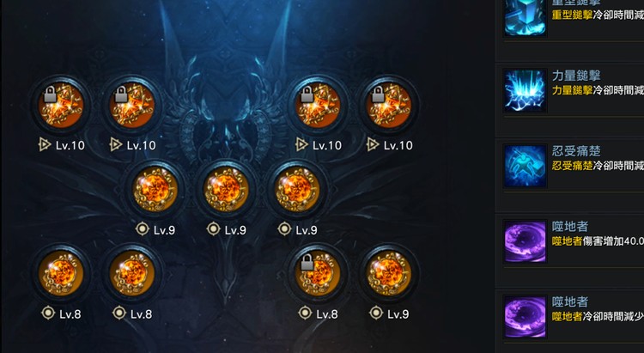
Task: Select the bottom-row Lv.9 gem
Action: (x=388, y=273)
